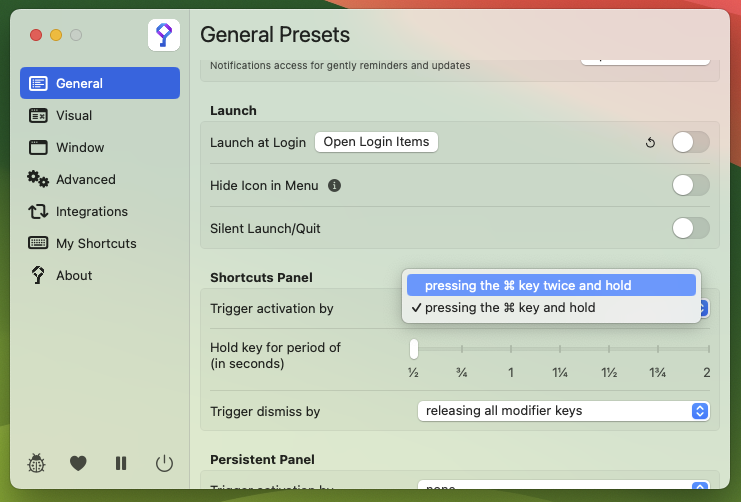Click the reset arrow next to Launch at Login
The image size is (741, 502).
(x=650, y=143)
